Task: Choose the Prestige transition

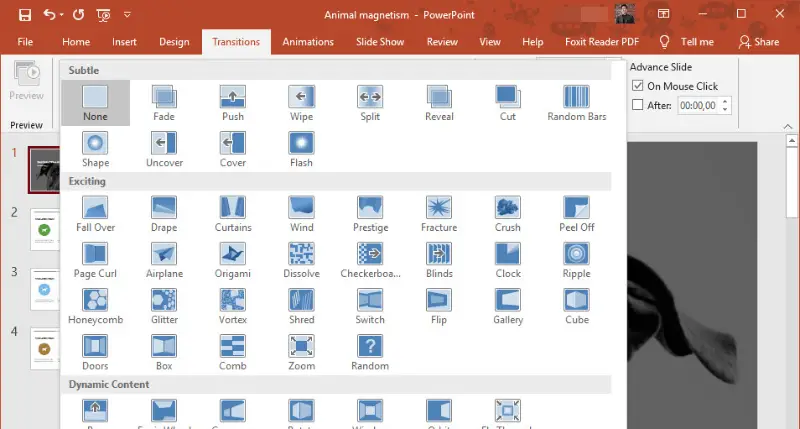Action: [x=370, y=214]
